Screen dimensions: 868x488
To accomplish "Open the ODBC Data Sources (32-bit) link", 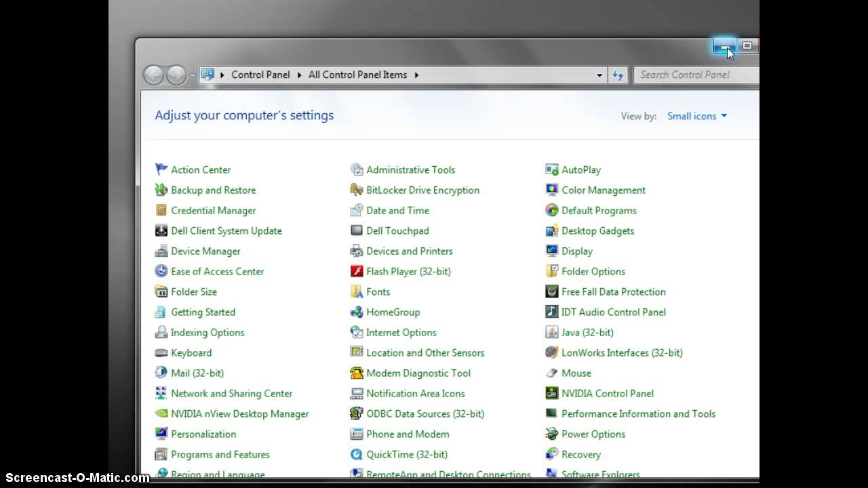I will (425, 413).
